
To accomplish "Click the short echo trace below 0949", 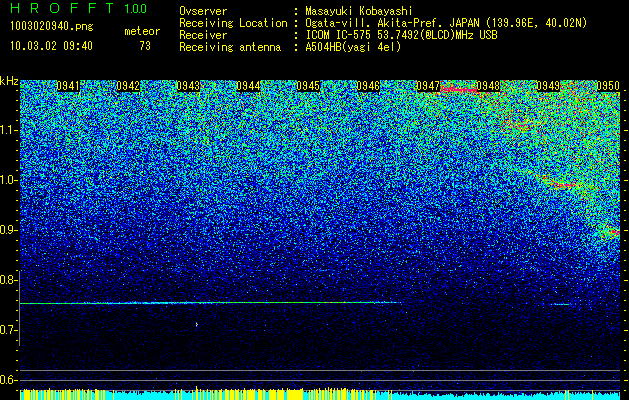I will (x=560, y=304).
